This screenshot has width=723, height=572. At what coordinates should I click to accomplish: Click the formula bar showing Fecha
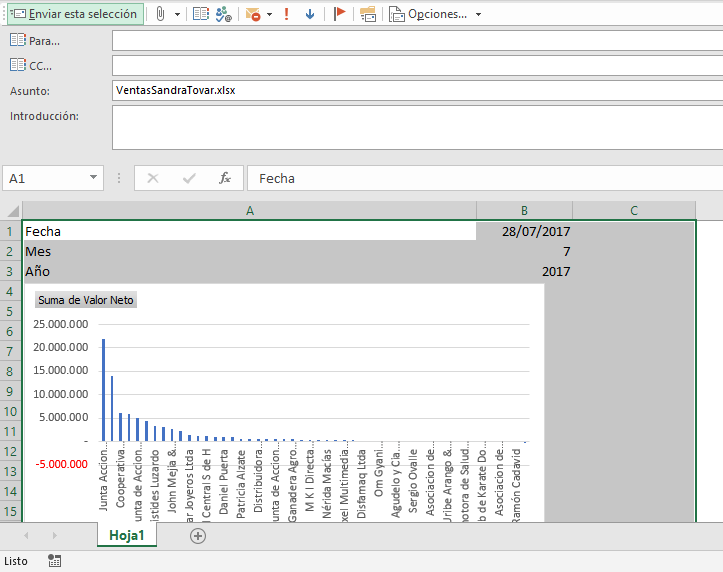tap(485, 178)
